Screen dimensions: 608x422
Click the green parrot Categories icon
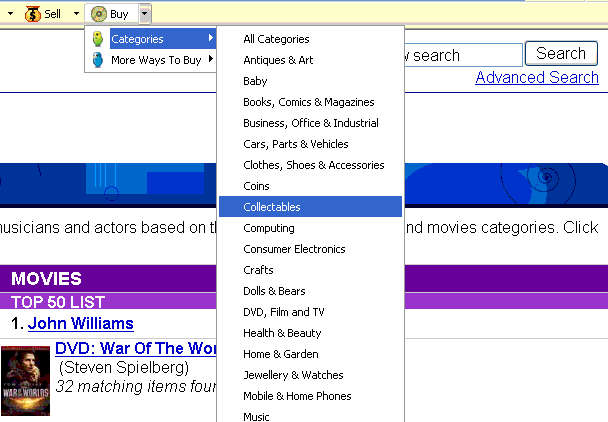coord(98,39)
